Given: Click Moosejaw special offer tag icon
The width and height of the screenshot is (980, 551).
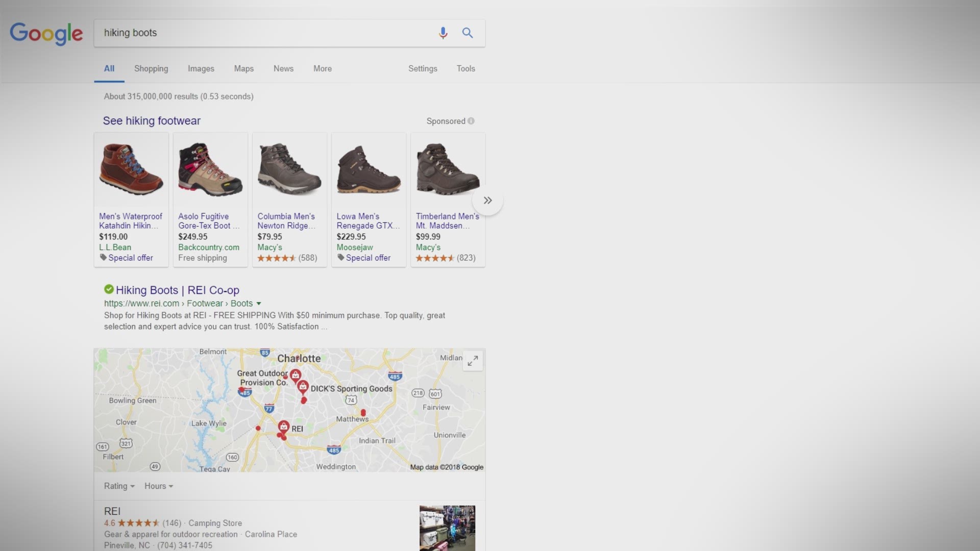Looking at the screenshot, I should 341,258.
